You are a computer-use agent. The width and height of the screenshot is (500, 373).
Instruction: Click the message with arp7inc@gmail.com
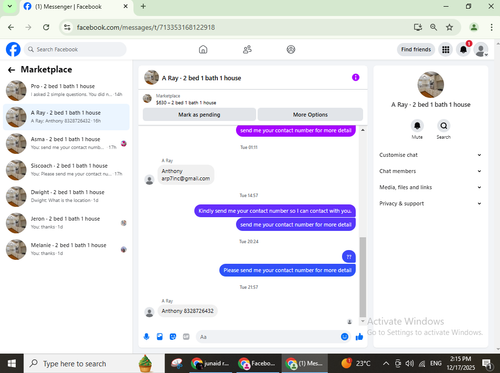pyautogui.click(x=186, y=175)
